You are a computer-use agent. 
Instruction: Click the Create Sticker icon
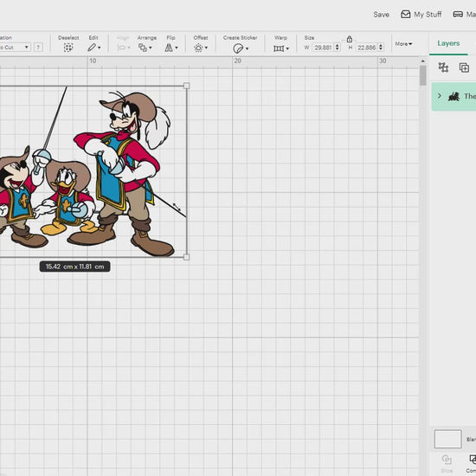click(238, 48)
